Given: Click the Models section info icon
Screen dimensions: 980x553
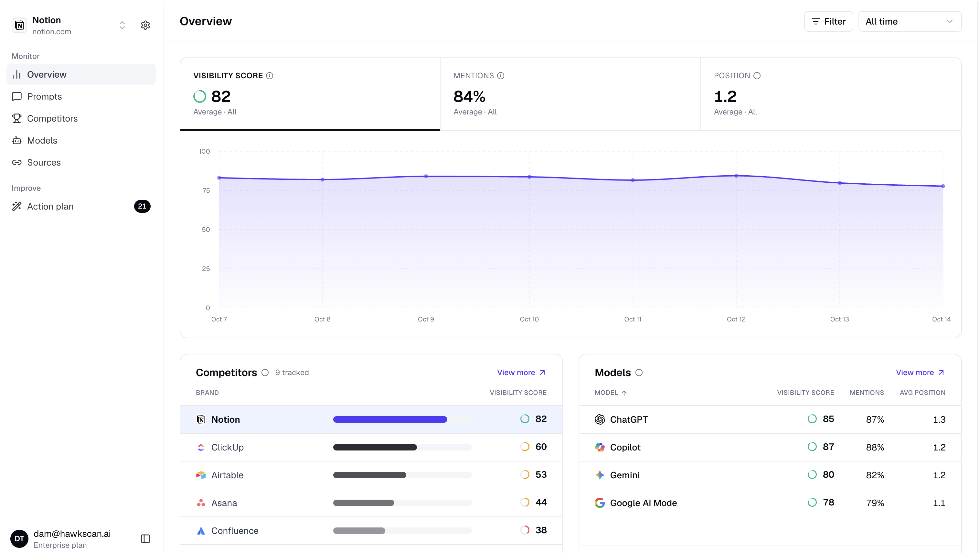Looking at the screenshot, I should 639,373.
